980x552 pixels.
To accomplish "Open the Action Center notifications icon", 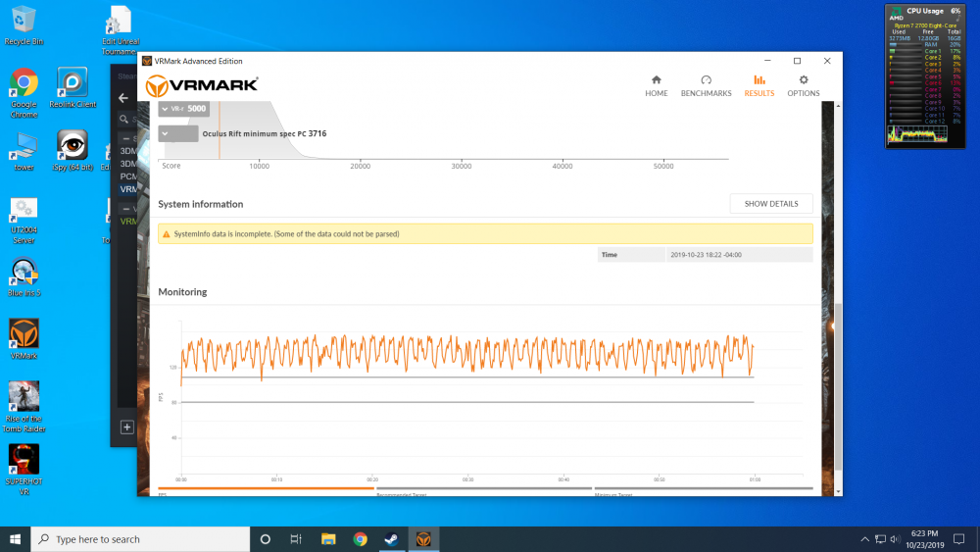I will pos(958,539).
